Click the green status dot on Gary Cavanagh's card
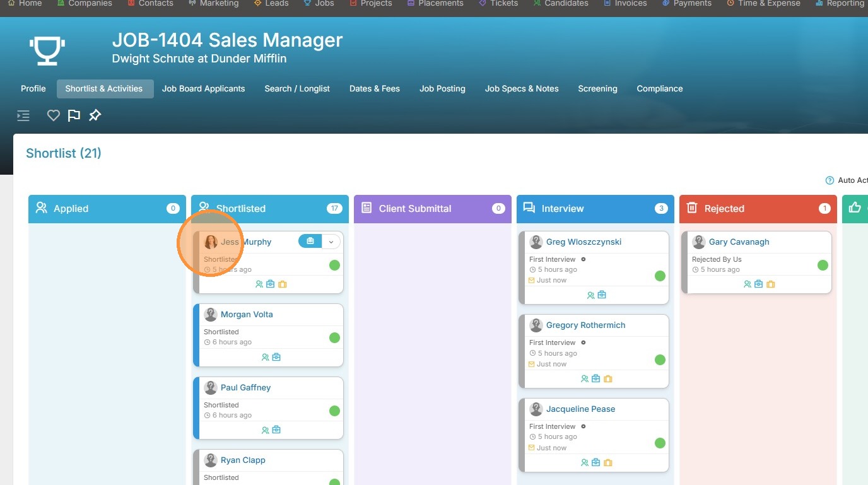 pyautogui.click(x=823, y=265)
